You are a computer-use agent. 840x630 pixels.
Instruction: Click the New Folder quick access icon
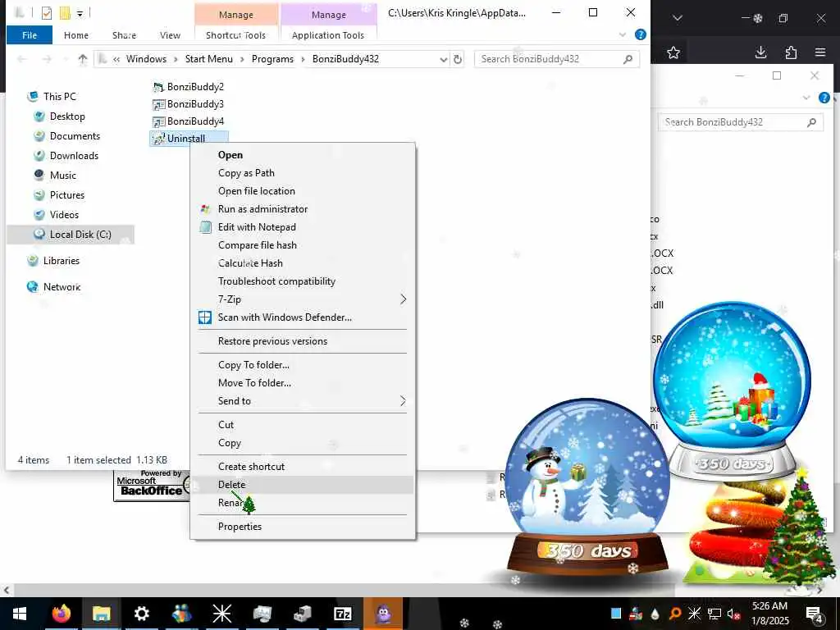65,12
